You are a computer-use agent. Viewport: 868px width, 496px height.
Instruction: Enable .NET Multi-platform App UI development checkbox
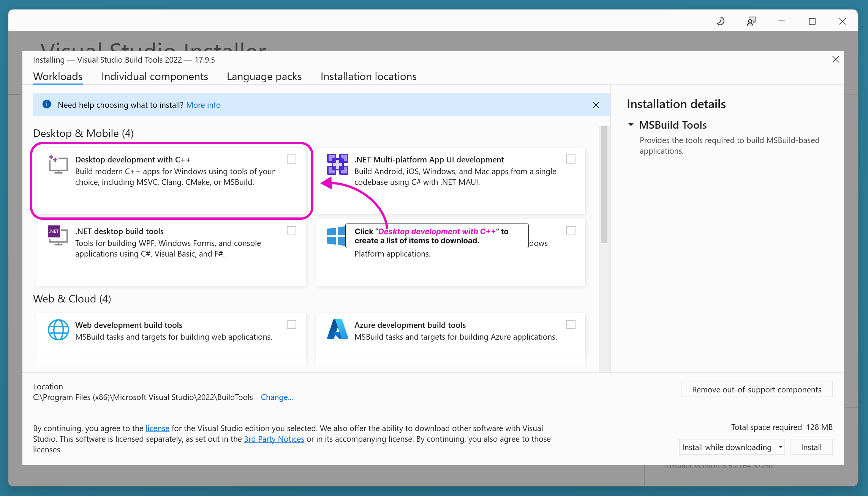point(571,159)
